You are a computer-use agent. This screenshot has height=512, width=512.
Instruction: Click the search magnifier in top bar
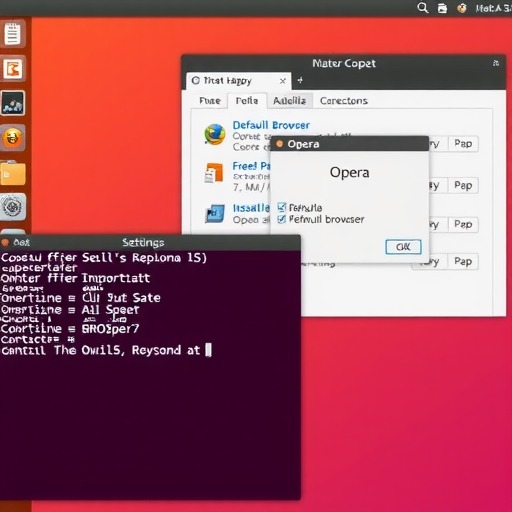pyautogui.click(x=423, y=8)
